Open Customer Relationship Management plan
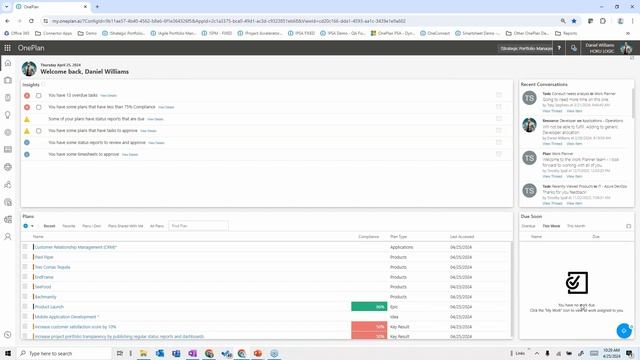The width and height of the screenshot is (640, 360). (76, 247)
